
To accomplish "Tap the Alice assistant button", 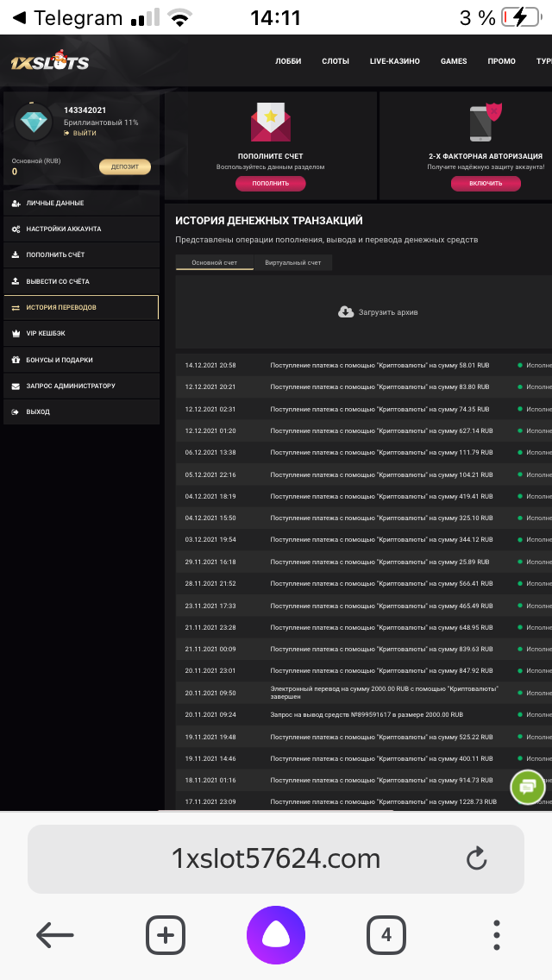I will (x=276, y=934).
